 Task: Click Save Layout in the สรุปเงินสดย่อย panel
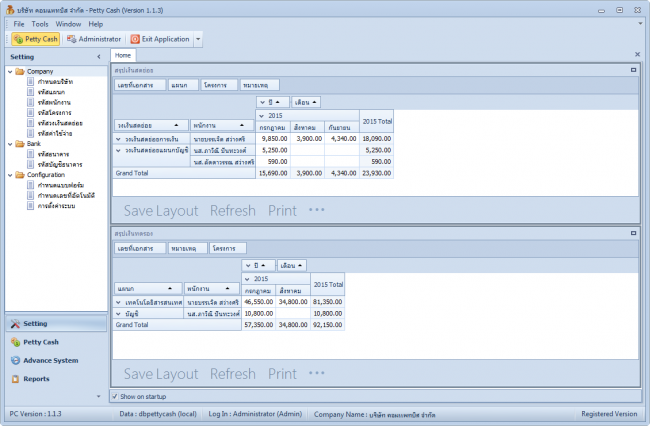[x=161, y=211]
